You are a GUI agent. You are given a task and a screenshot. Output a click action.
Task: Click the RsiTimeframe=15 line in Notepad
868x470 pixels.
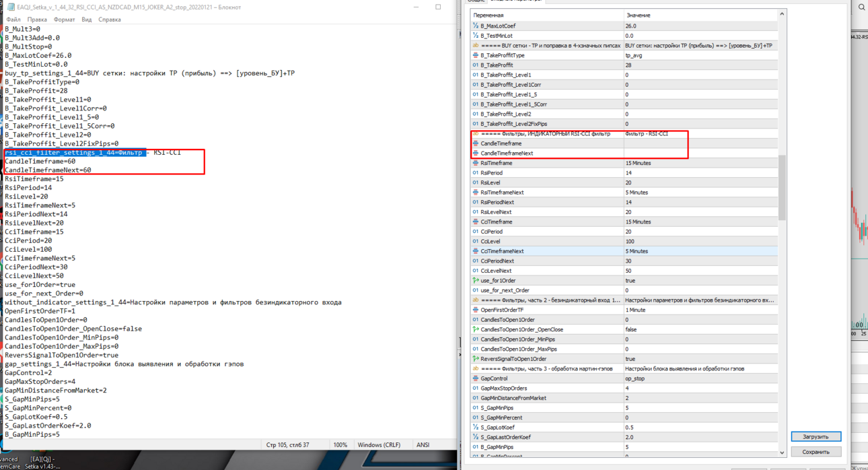point(34,179)
